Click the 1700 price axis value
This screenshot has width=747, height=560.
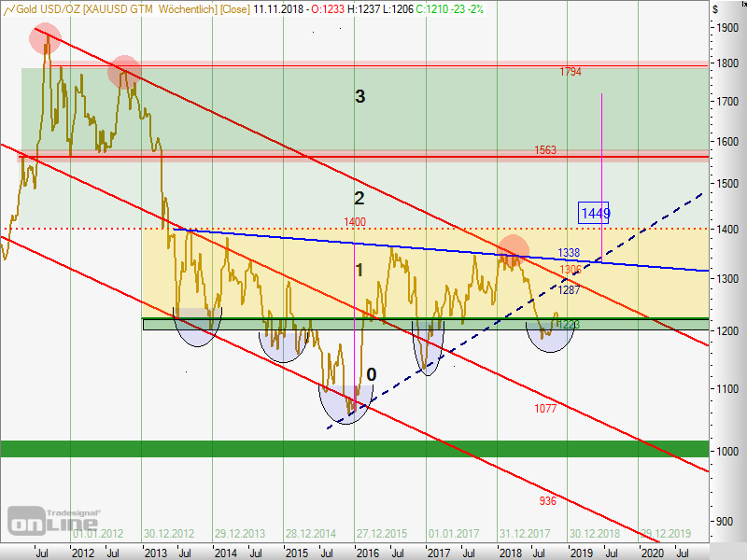click(727, 101)
